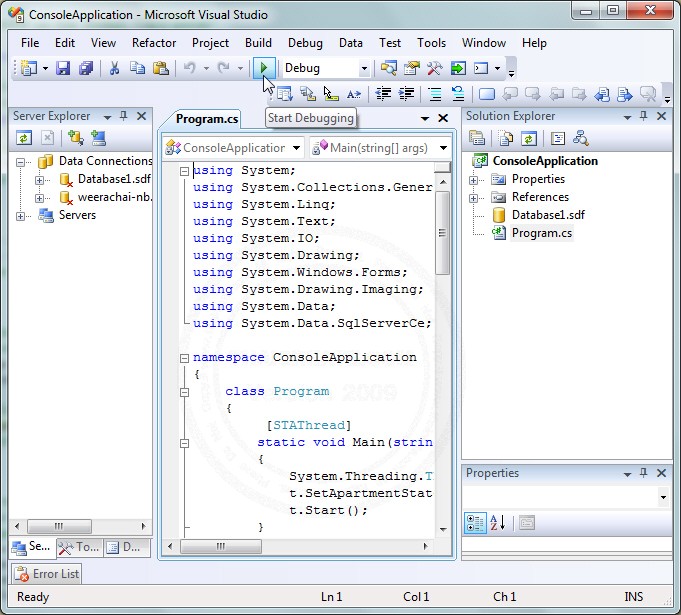Close the Program.cs document
681x615 pixels.
pos(443,118)
